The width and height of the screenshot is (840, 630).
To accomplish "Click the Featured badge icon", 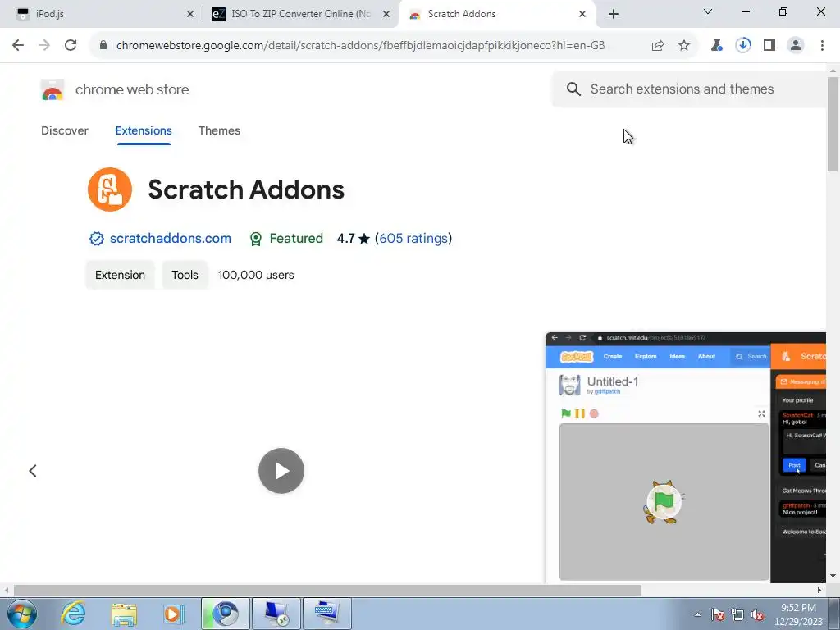I will [256, 239].
